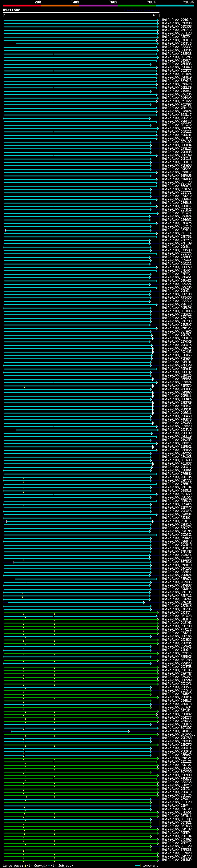Click short alignment bar of UniRef100_B4UWC6

click(70, 732)
